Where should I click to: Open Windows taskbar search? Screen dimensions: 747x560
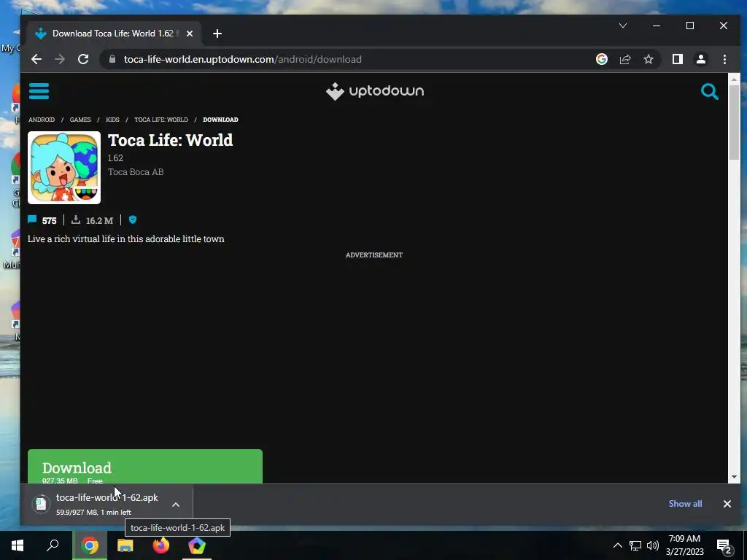53,545
